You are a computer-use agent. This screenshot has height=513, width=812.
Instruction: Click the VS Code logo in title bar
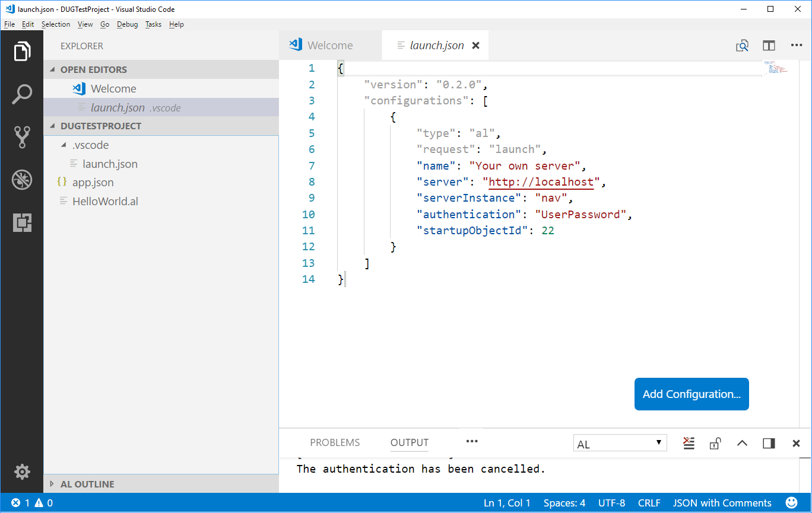tap(9, 9)
